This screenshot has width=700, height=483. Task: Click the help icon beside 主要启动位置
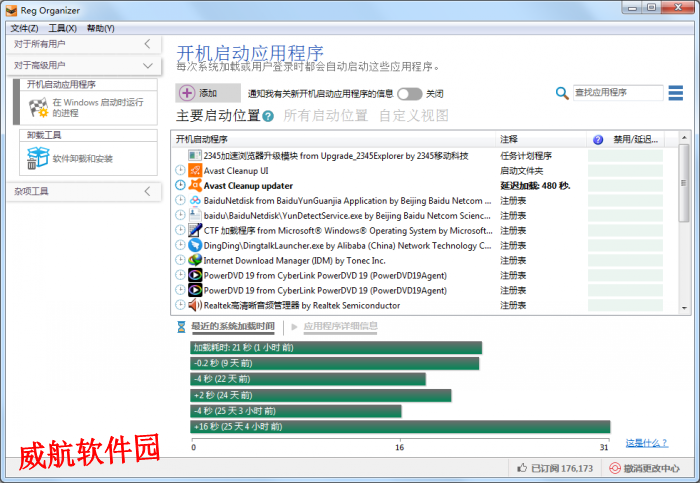tap(268, 116)
